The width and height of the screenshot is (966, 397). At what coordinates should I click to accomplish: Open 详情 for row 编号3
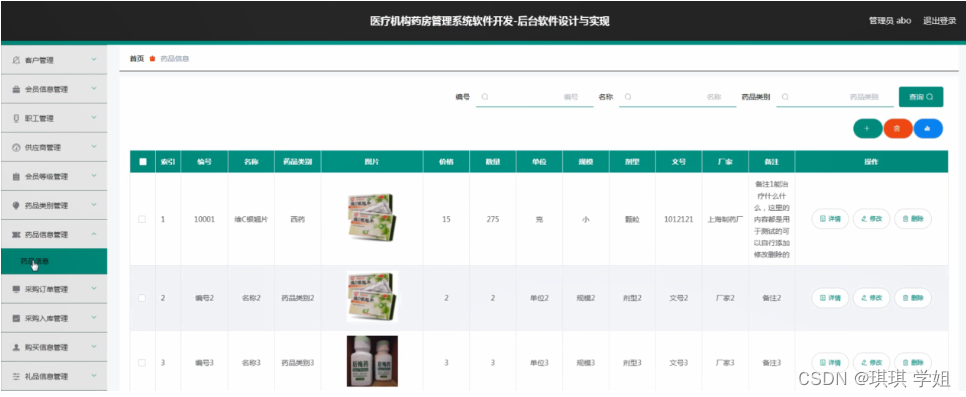pos(830,362)
